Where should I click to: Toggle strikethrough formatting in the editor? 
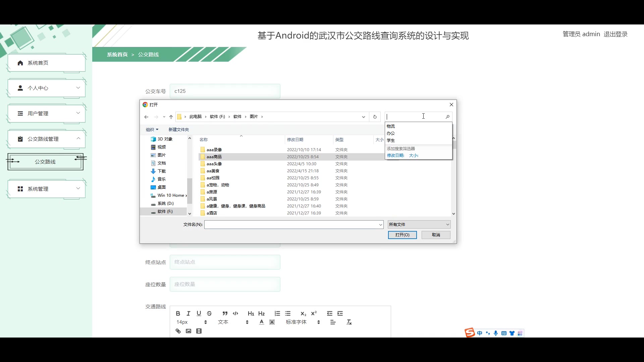209,313
